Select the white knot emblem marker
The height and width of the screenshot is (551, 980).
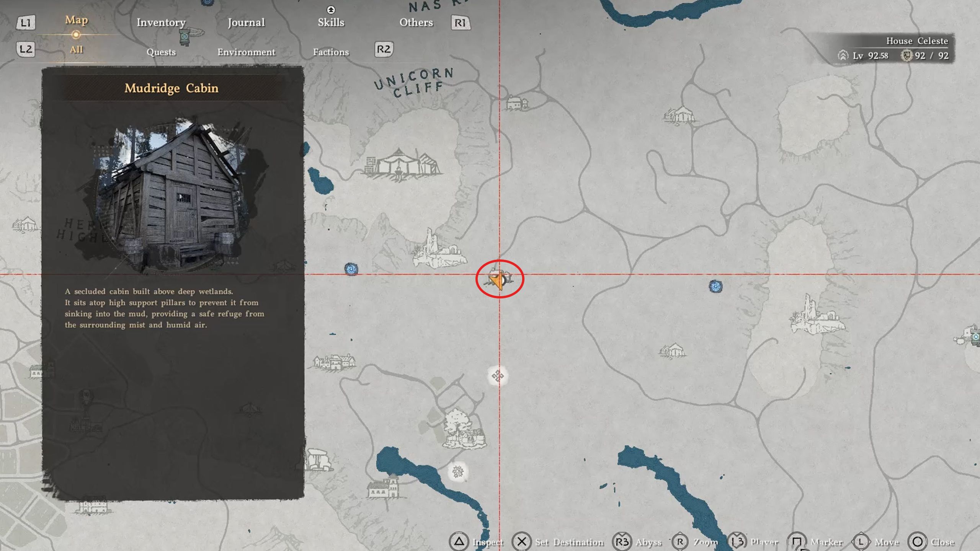click(498, 376)
